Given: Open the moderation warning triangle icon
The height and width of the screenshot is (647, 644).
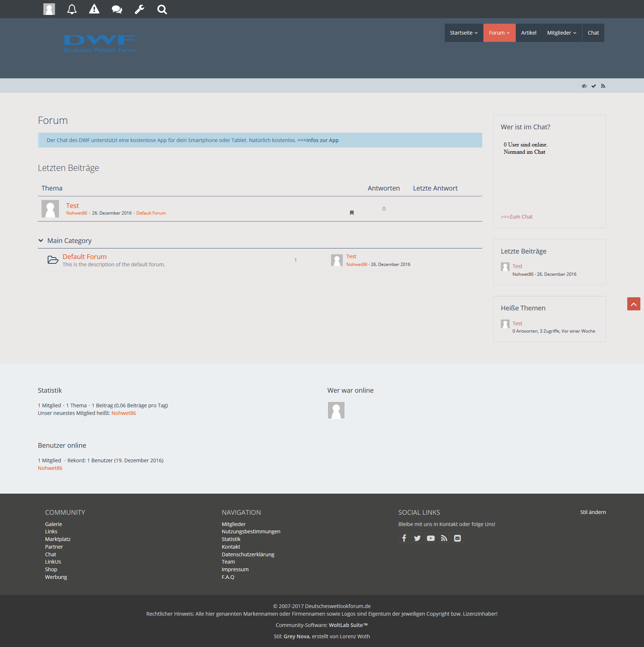Looking at the screenshot, I should 94,9.
